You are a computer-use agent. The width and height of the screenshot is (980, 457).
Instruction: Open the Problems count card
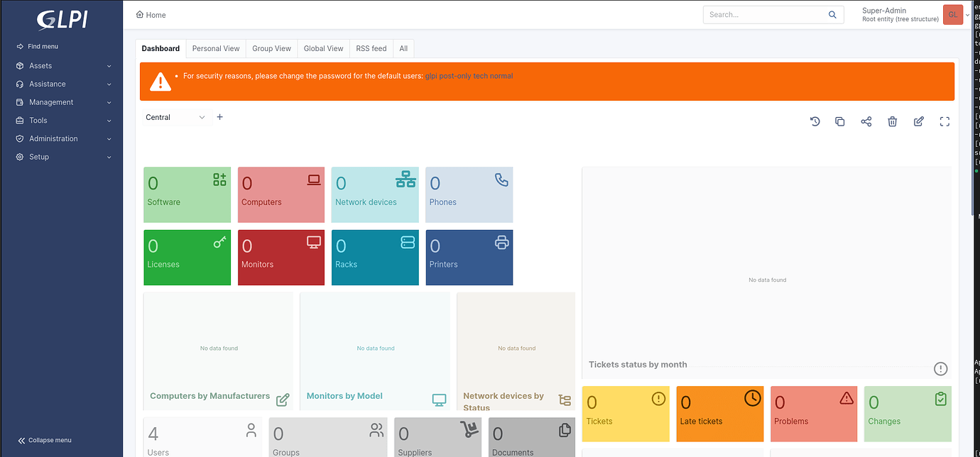click(x=814, y=414)
